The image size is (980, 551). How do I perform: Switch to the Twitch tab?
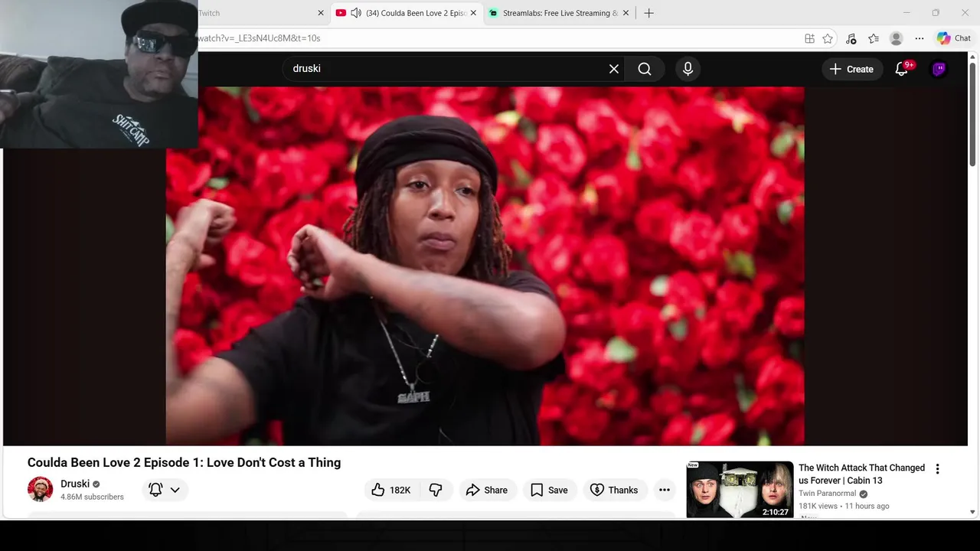(x=253, y=13)
